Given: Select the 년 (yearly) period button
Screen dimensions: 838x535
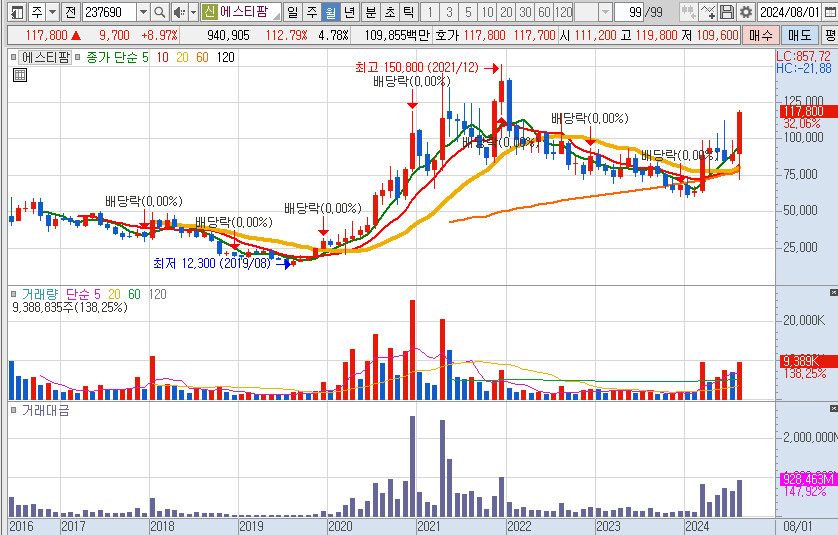Looking at the screenshot, I should coord(348,12).
